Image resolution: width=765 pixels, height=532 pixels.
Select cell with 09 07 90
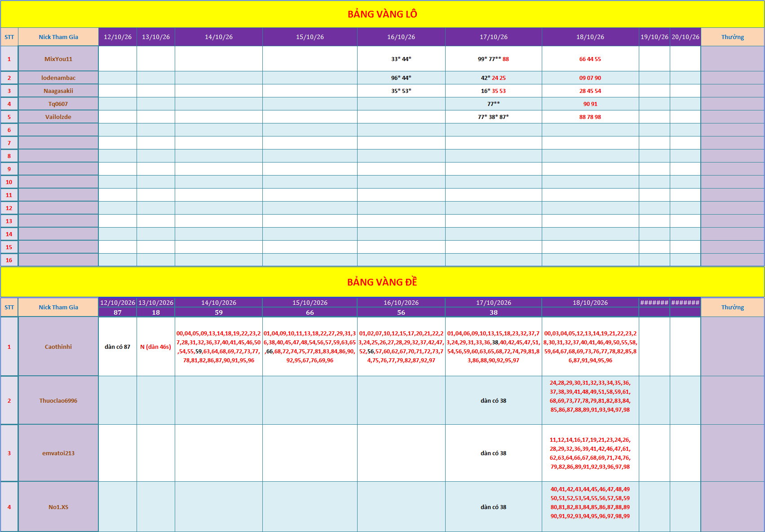pyautogui.click(x=590, y=78)
